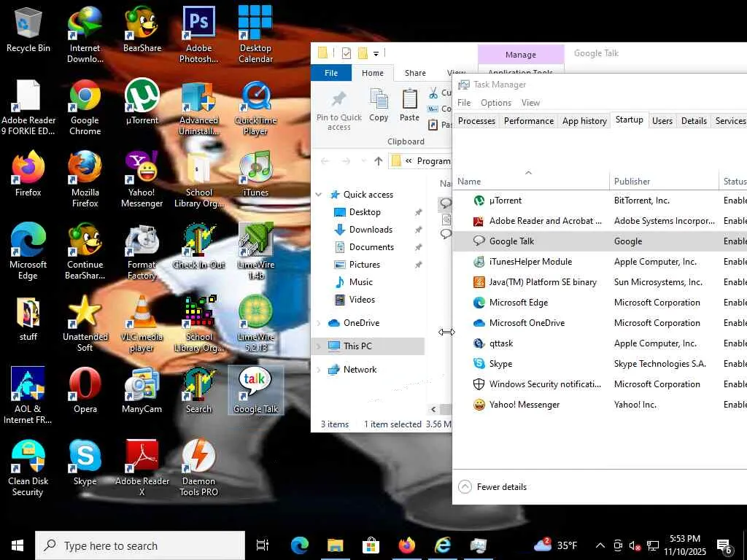Select the Format Factory desktop icon
This screenshot has width=747, height=560.
tap(142, 252)
